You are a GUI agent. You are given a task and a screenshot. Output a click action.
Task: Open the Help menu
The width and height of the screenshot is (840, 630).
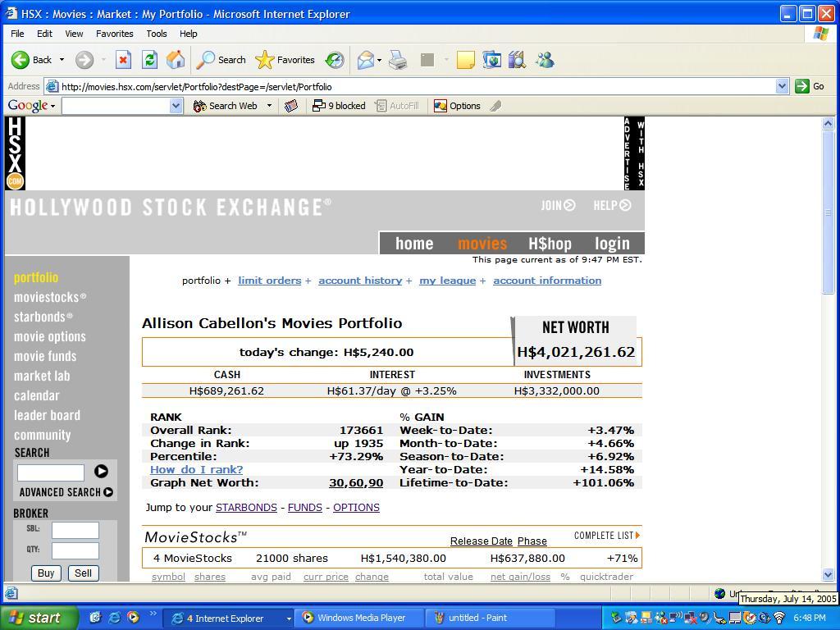pos(188,33)
